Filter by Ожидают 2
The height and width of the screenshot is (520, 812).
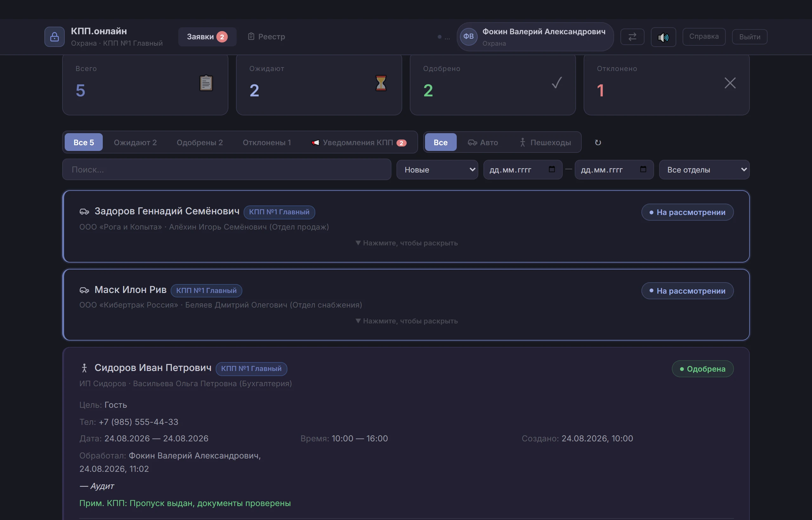click(x=135, y=142)
